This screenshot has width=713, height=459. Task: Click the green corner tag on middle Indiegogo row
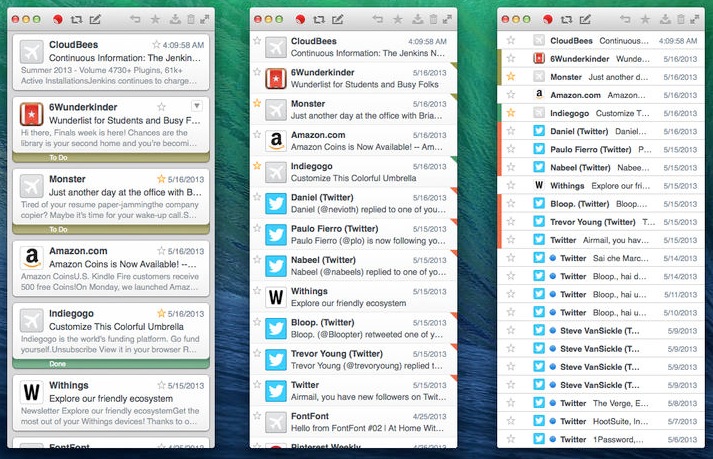(x=454, y=159)
